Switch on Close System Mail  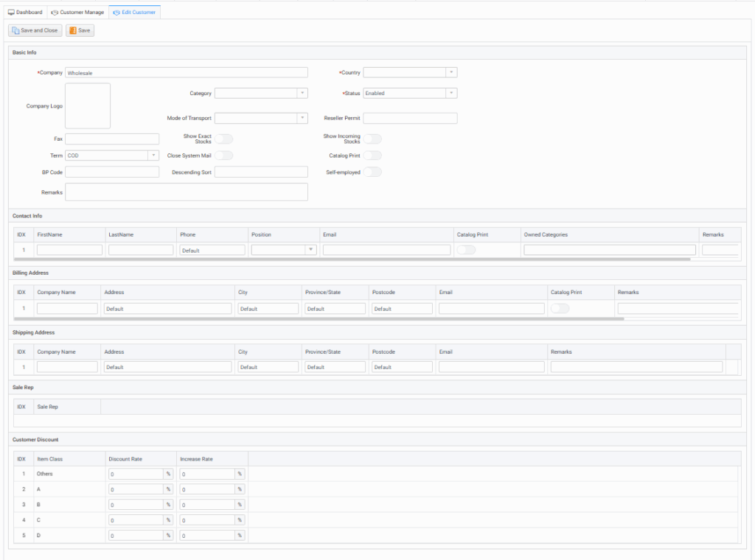(223, 155)
